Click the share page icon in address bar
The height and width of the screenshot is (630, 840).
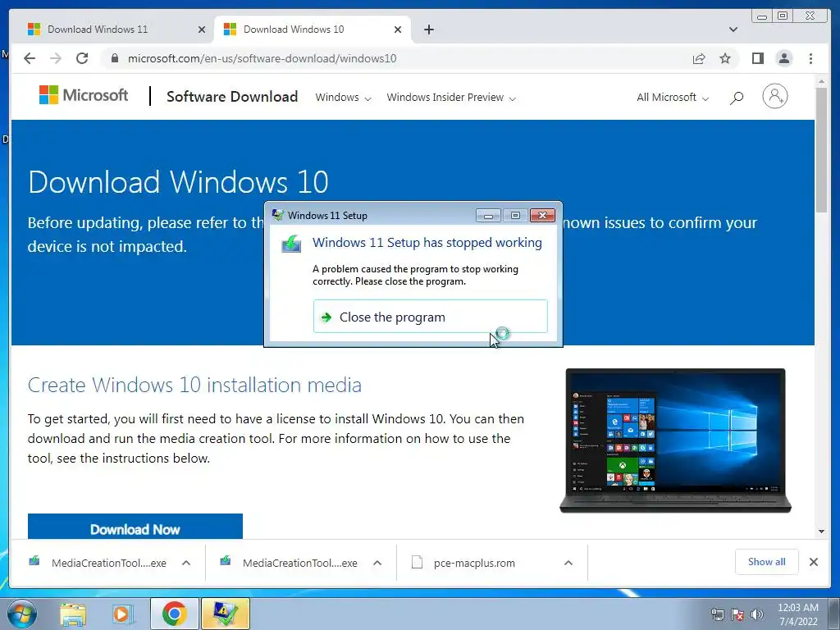(699, 58)
